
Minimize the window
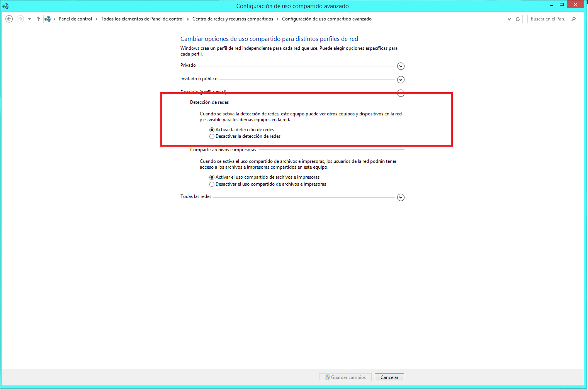[551, 4]
